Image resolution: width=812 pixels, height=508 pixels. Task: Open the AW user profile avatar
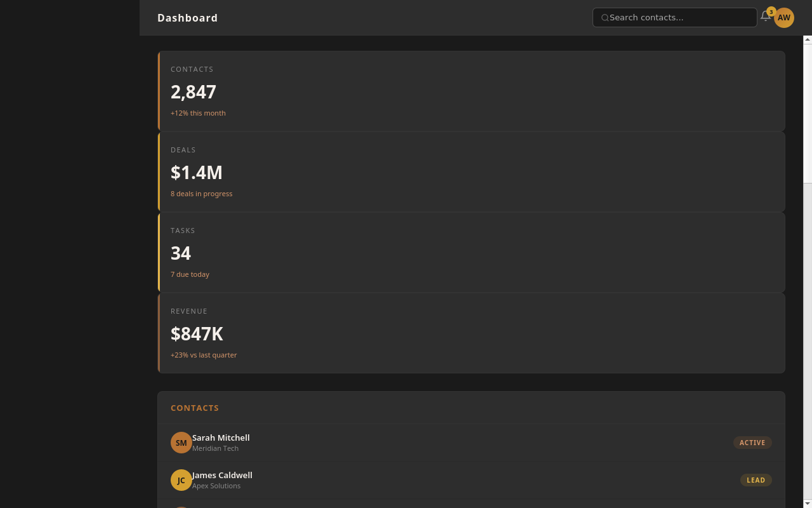tap(784, 18)
